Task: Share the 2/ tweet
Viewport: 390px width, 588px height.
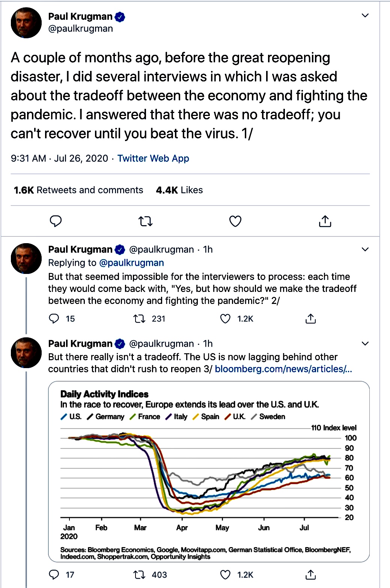Action: tap(311, 319)
